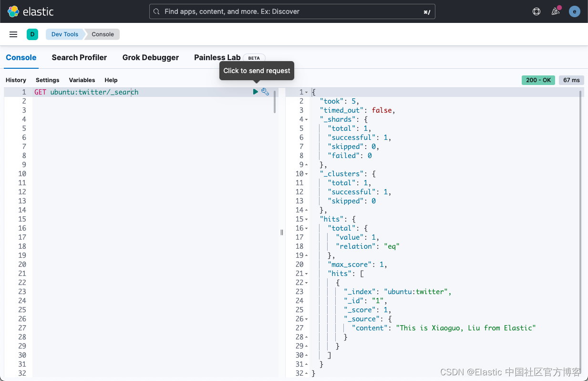The height and width of the screenshot is (381, 588).
Task: Click the Console breadcrumb
Action: 103,34
